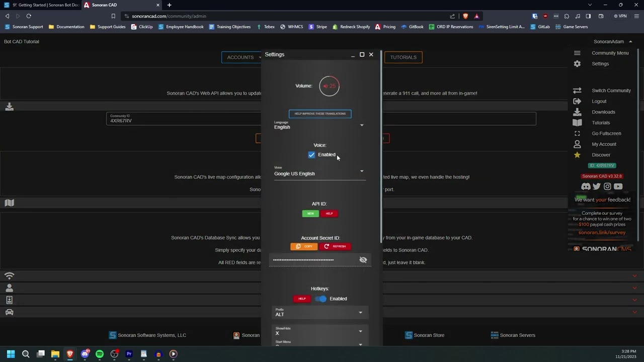Toggle the Voice Enabled checkbox
The height and width of the screenshot is (362, 644).
pyautogui.click(x=311, y=155)
